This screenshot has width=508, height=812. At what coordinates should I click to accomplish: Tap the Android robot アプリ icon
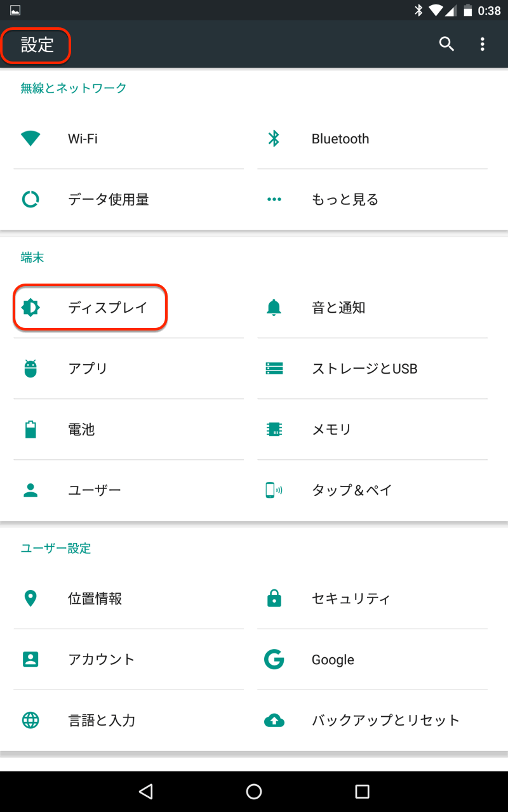point(30,369)
